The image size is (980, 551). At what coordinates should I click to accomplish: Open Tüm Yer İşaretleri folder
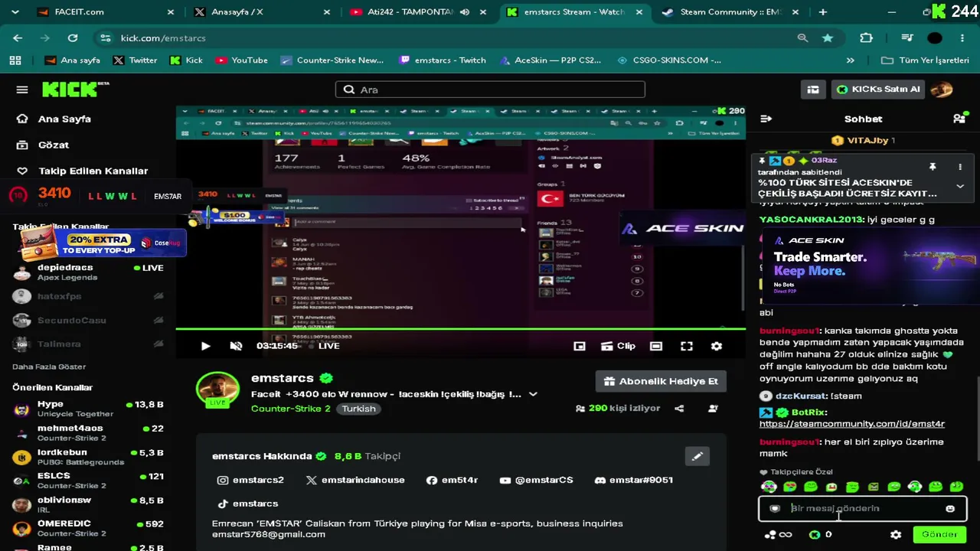[926, 60]
